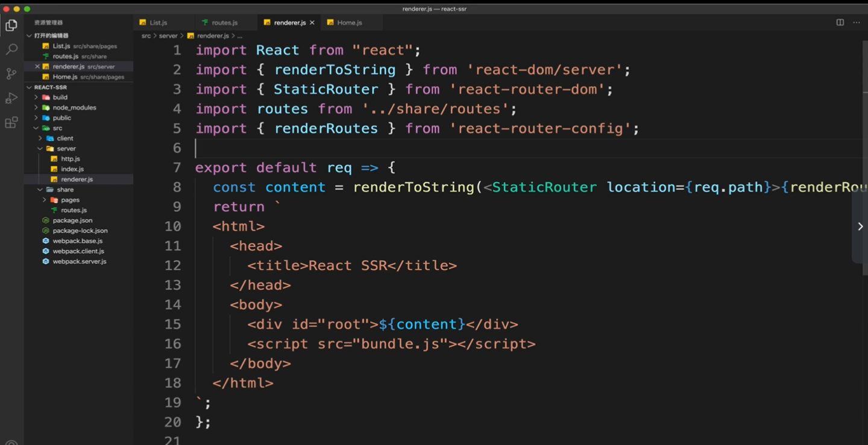Screen dimensions: 868x445
Task: Click server in the breadcrumb
Action: pos(168,36)
